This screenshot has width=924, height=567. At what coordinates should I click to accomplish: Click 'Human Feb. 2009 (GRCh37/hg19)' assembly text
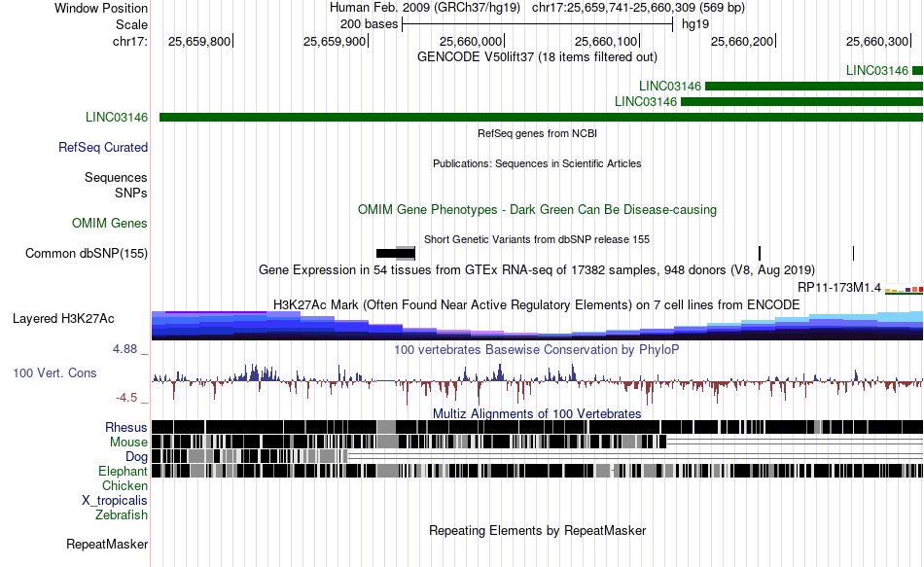[x=425, y=8]
